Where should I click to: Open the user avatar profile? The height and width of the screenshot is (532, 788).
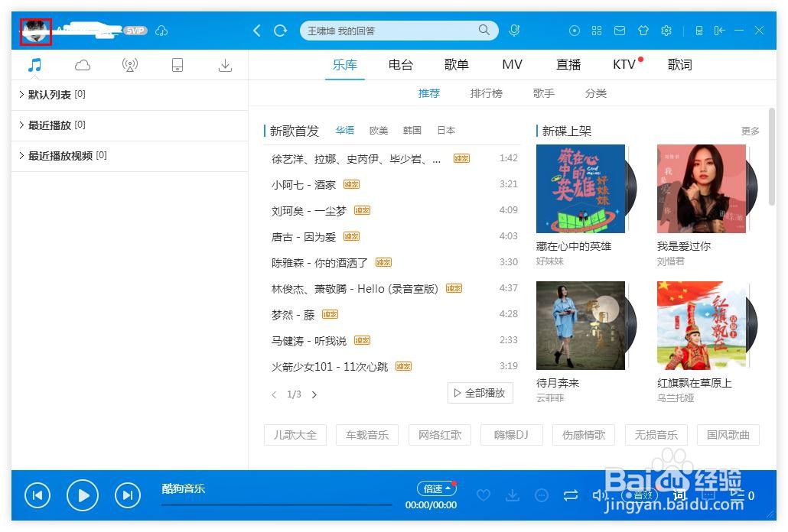point(36,31)
